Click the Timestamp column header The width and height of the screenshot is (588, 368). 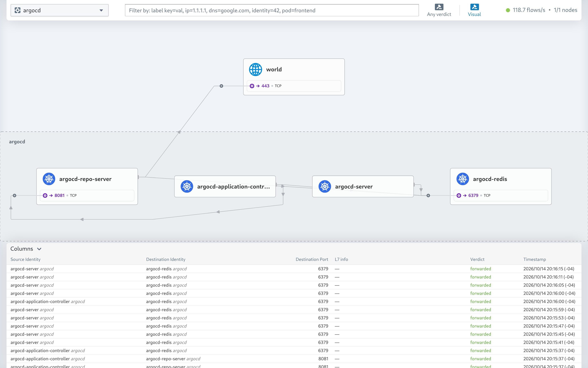[535, 259]
